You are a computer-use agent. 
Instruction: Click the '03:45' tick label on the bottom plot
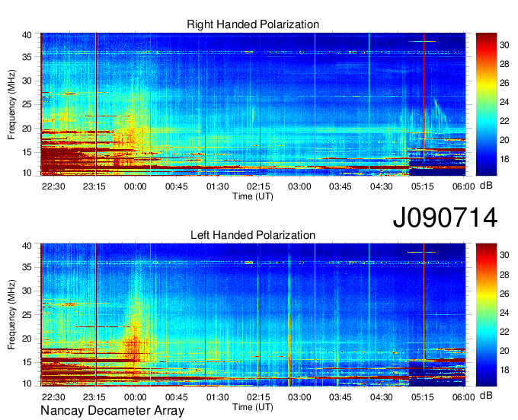pos(341,397)
